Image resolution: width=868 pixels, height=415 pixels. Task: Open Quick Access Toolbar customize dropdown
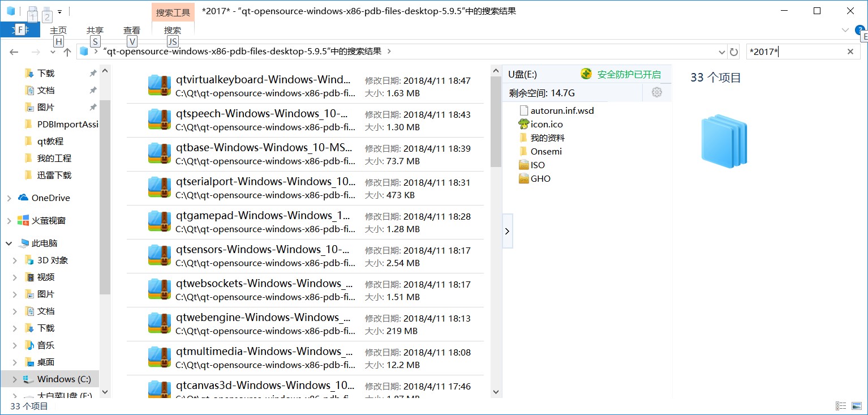click(x=59, y=11)
